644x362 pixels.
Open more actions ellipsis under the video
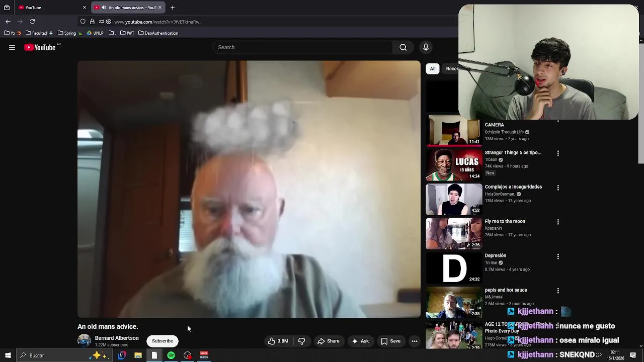coord(415,341)
